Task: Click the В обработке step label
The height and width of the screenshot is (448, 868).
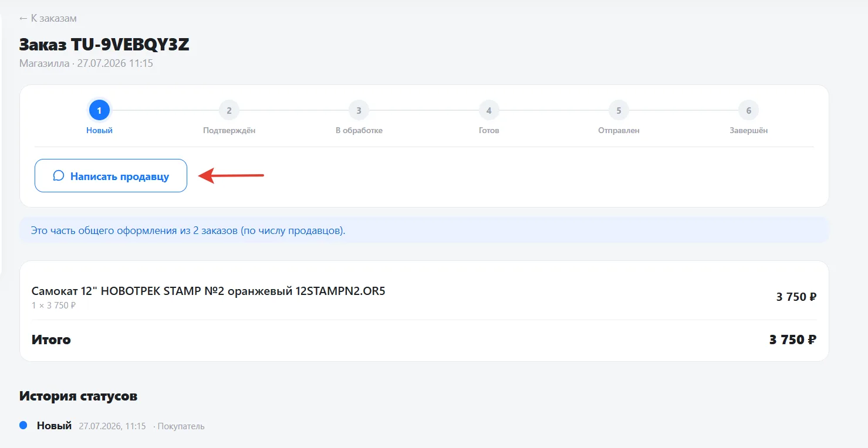Action: pos(359,130)
